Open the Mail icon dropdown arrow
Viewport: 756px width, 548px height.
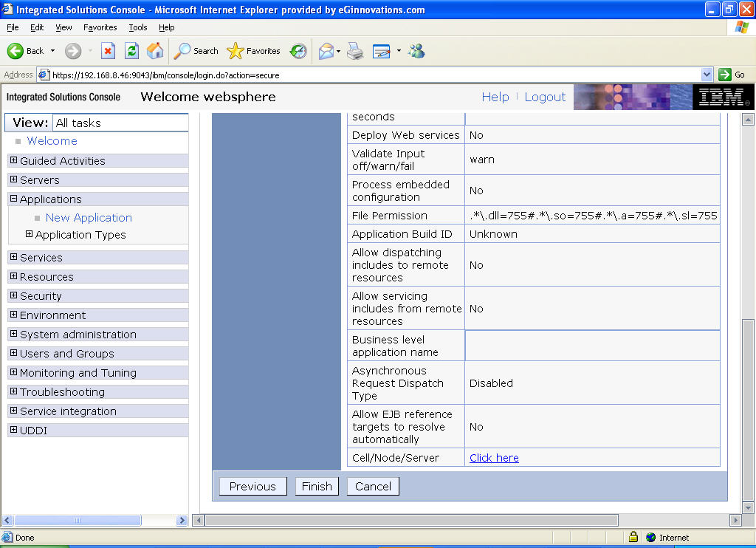pyautogui.click(x=338, y=51)
